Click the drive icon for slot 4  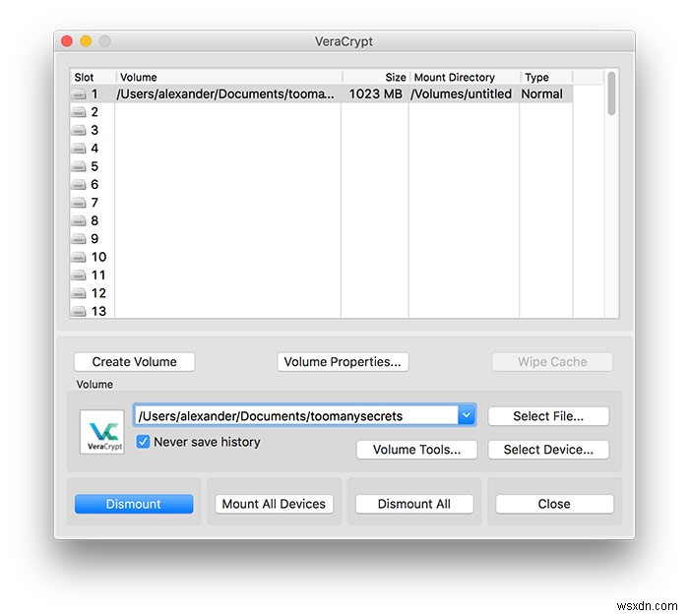pos(79,149)
